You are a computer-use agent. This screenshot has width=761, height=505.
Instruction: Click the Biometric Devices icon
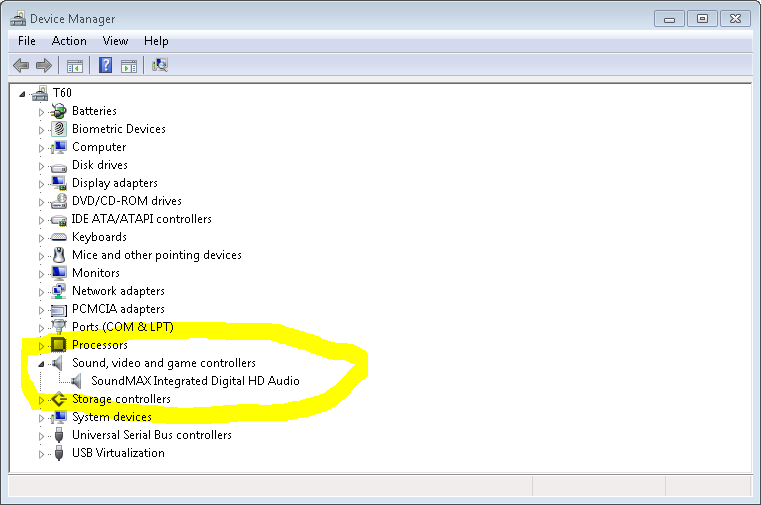[x=58, y=129]
